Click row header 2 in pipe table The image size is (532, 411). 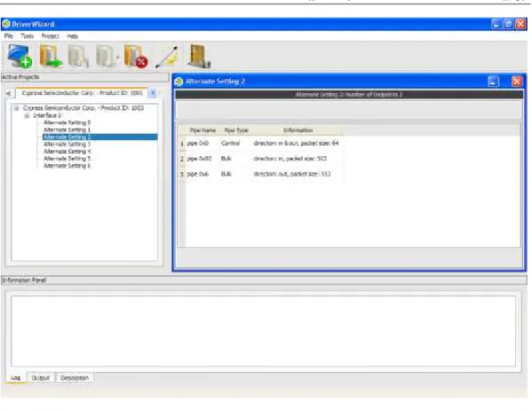(182, 159)
